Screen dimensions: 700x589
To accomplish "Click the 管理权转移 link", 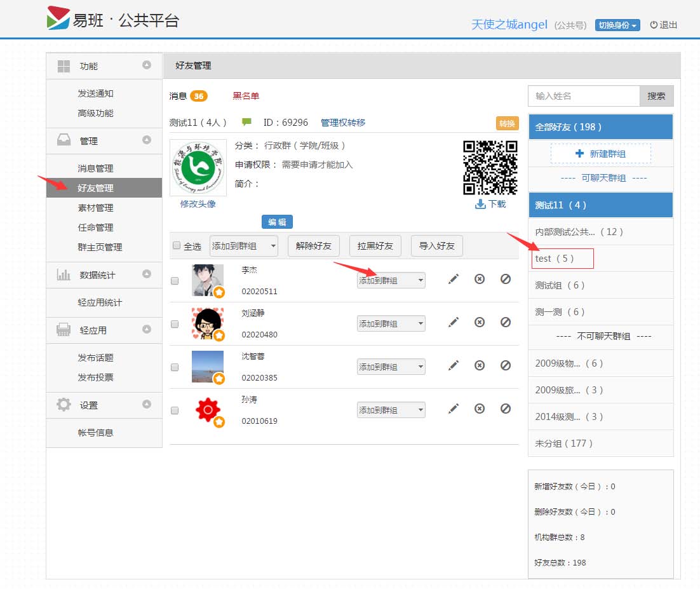I will point(343,123).
